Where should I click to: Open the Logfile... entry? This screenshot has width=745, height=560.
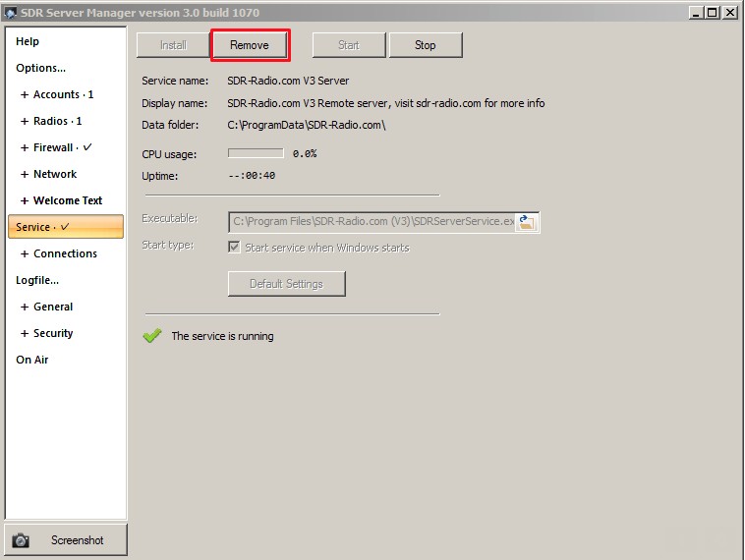click(x=37, y=280)
